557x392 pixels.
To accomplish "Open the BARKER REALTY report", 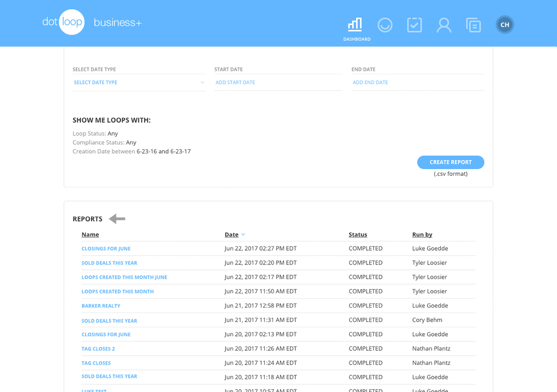I will (101, 306).
